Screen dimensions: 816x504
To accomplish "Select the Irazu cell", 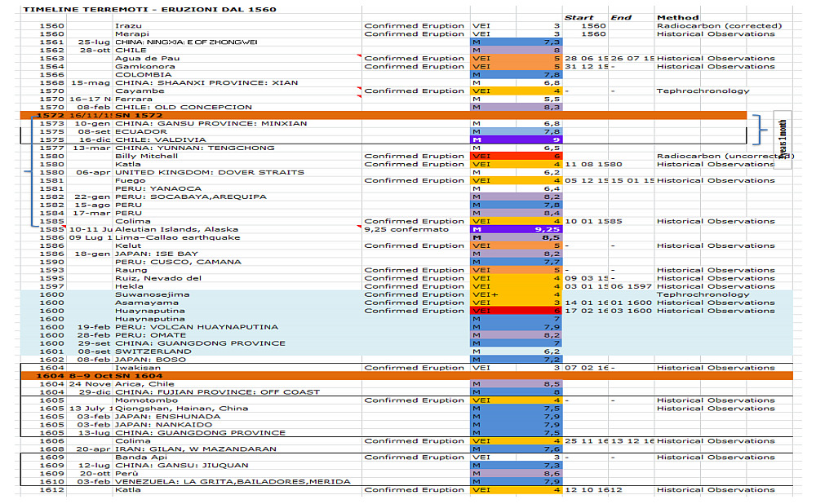I will 128,26.
